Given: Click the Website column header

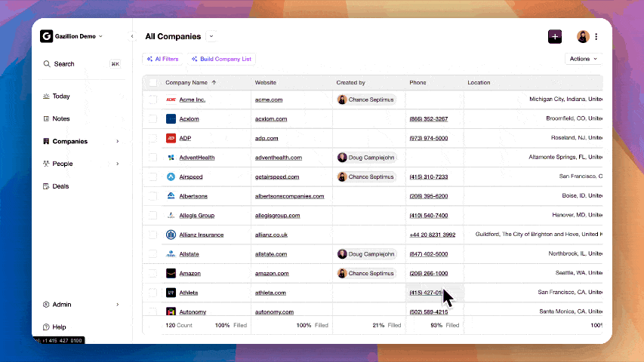Looking at the screenshot, I should 265,82.
